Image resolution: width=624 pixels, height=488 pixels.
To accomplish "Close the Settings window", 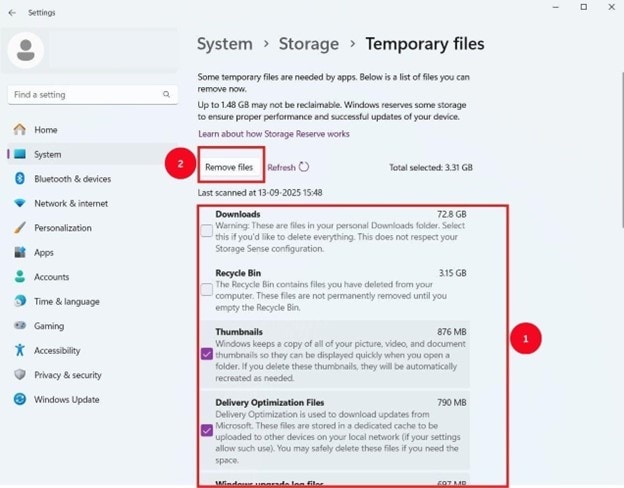I will [x=612, y=7].
